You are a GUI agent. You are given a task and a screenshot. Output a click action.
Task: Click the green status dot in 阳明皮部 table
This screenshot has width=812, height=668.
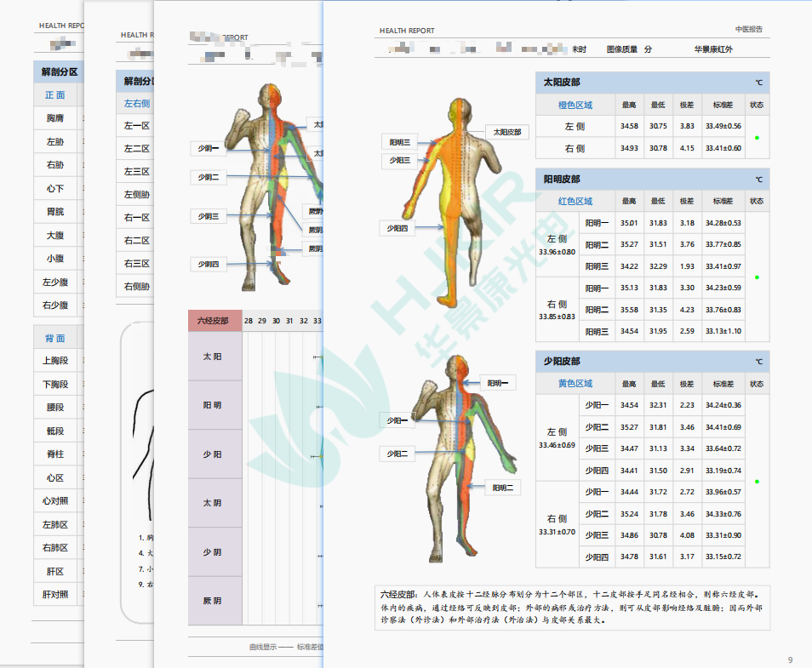[757, 277]
